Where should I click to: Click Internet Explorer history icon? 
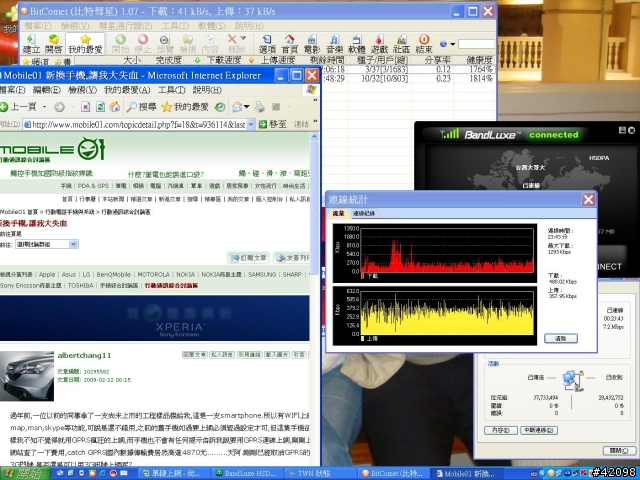[x=220, y=107]
